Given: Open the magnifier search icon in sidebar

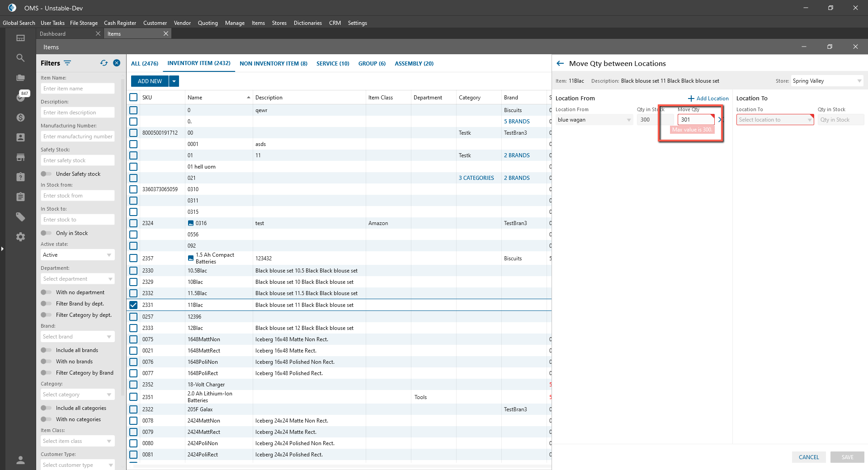Looking at the screenshot, I should (x=20, y=58).
